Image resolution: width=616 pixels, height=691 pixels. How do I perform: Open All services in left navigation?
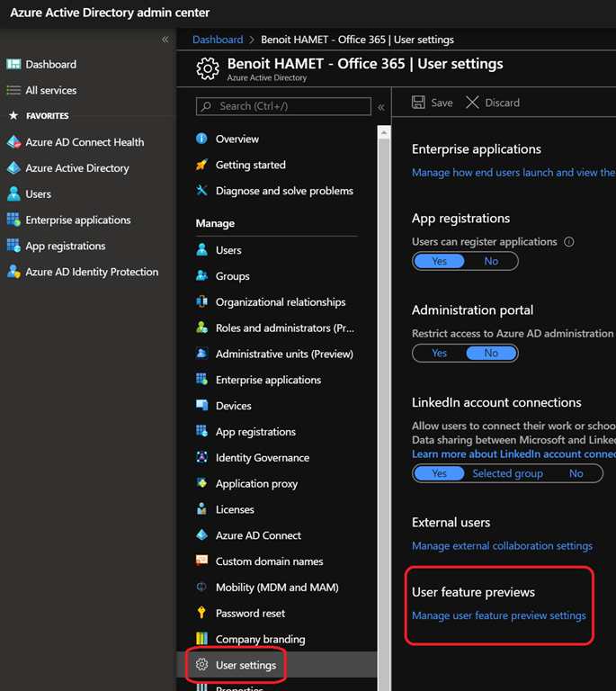pyautogui.click(x=50, y=90)
